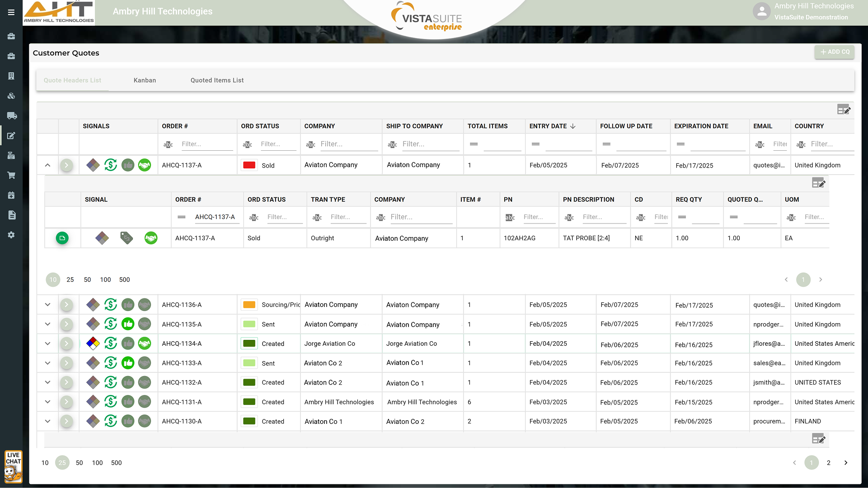Collapse the AHCQ-1137-A row

point(47,165)
